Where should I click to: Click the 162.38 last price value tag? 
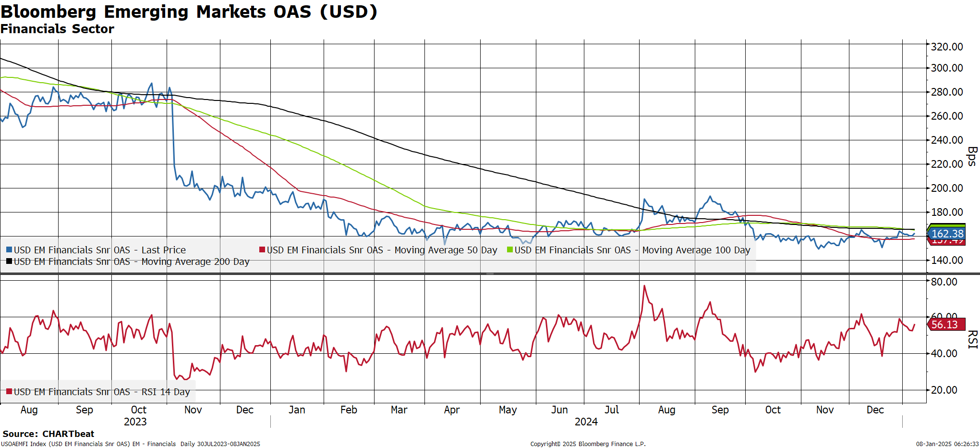[x=946, y=234]
